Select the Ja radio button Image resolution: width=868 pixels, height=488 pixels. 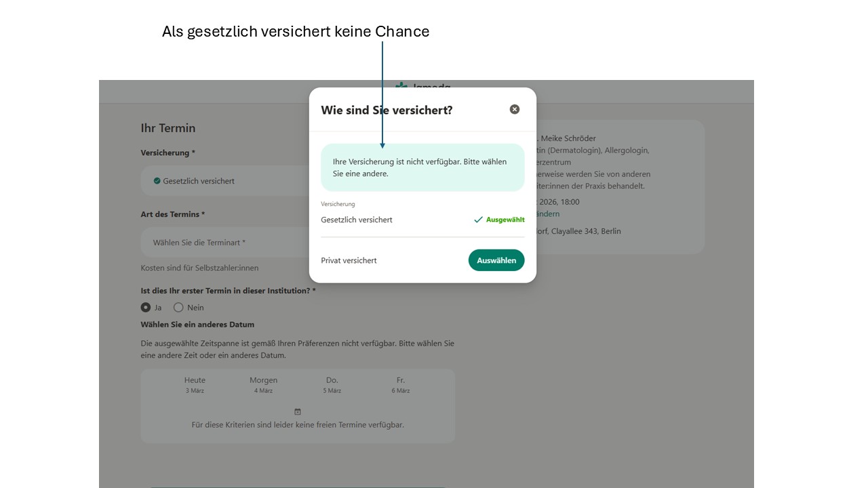[146, 307]
